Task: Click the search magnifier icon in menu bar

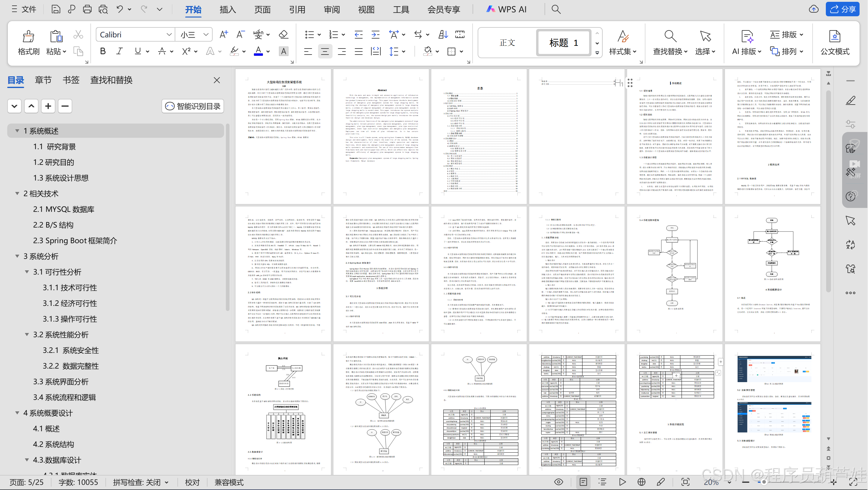Action: (556, 9)
